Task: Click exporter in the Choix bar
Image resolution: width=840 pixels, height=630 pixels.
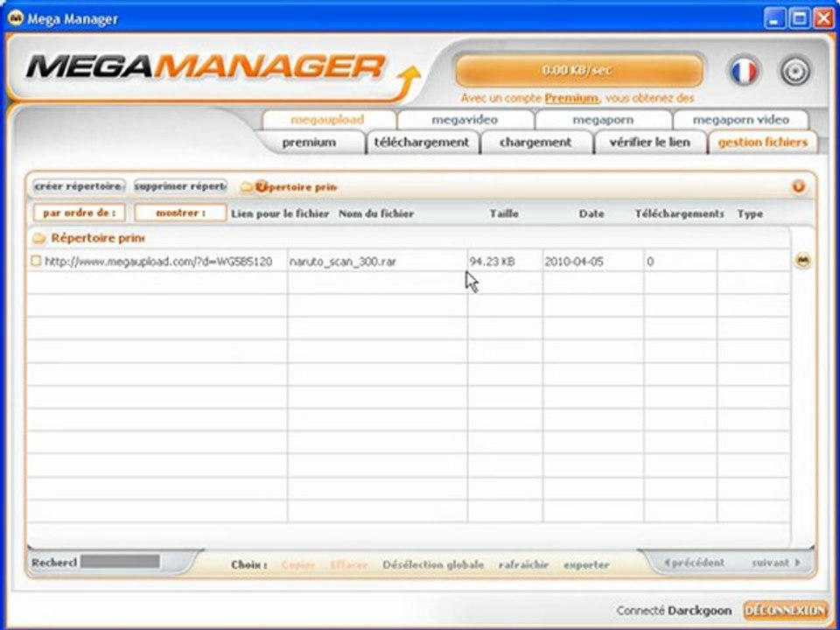Action: (586, 564)
